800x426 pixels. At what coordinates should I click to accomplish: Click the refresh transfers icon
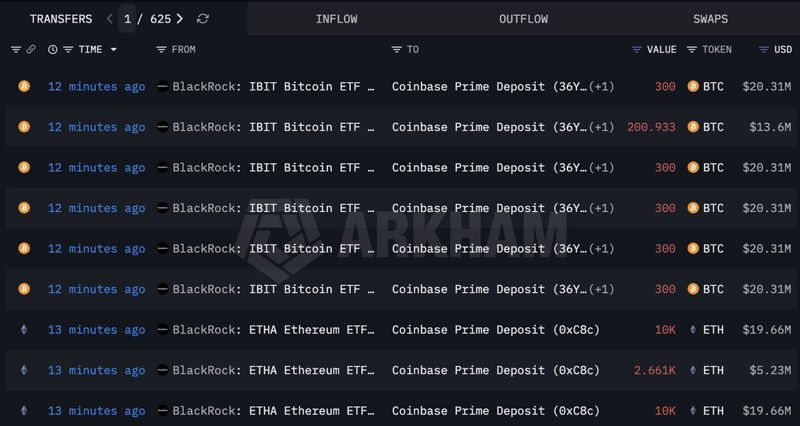203,19
